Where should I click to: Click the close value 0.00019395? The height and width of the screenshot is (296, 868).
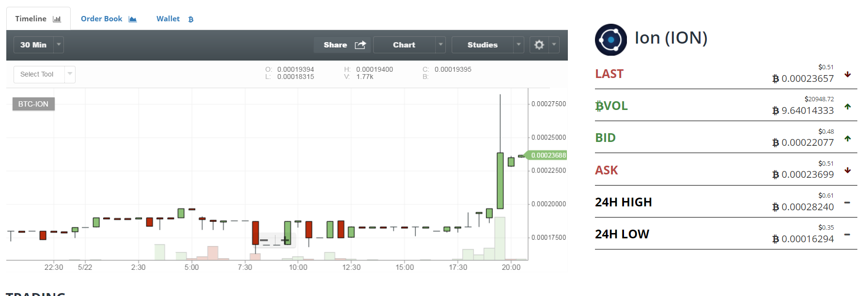pyautogui.click(x=453, y=70)
